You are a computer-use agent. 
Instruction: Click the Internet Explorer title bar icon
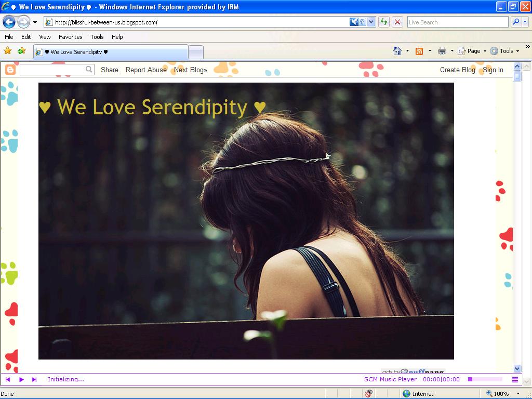click(6, 6)
